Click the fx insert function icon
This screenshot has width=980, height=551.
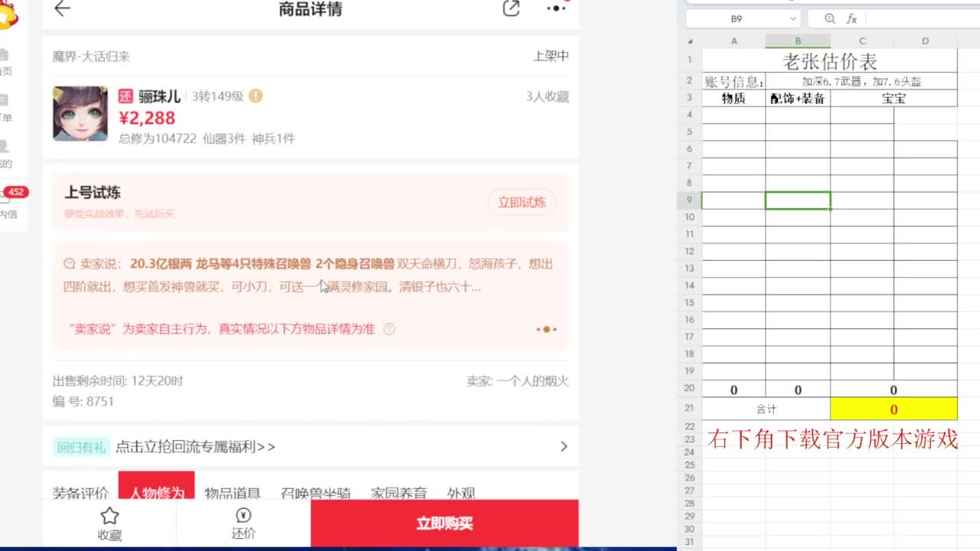click(851, 18)
